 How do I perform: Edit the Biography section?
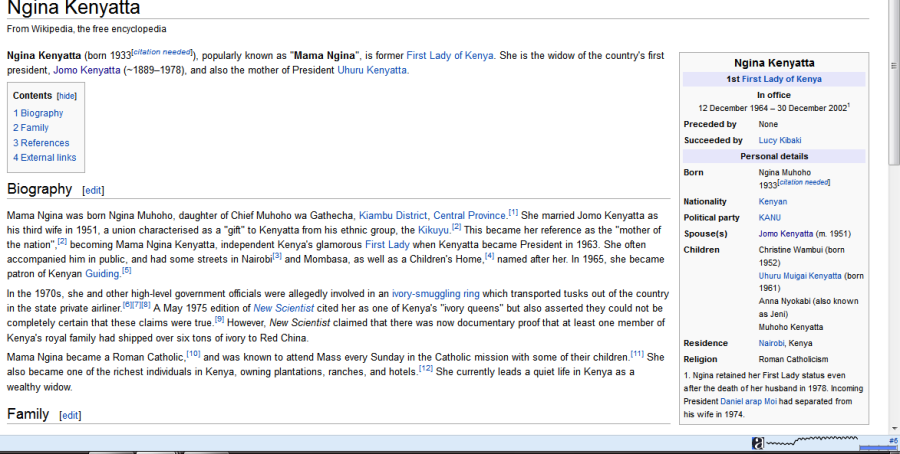[x=93, y=191]
